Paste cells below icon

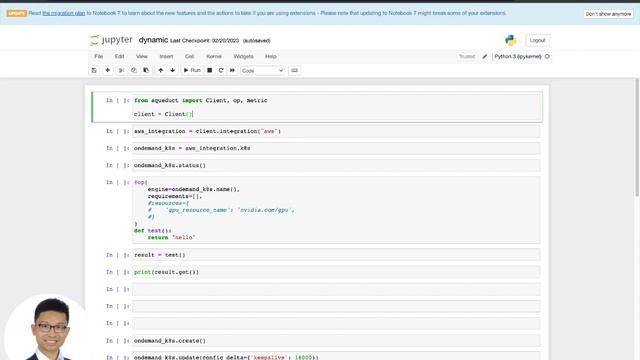coord(146,70)
